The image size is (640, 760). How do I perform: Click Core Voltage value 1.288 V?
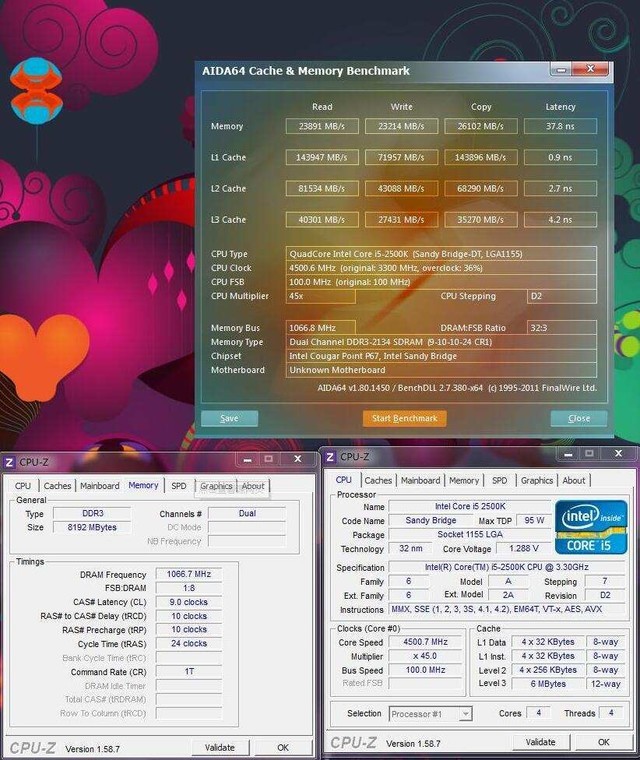click(x=524, y=548)
